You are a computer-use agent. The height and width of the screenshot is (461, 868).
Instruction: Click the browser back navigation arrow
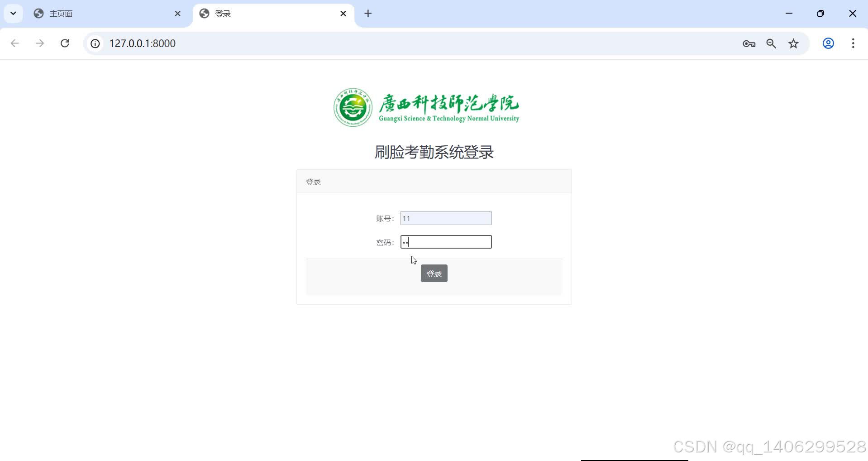(x=15, y=43)
